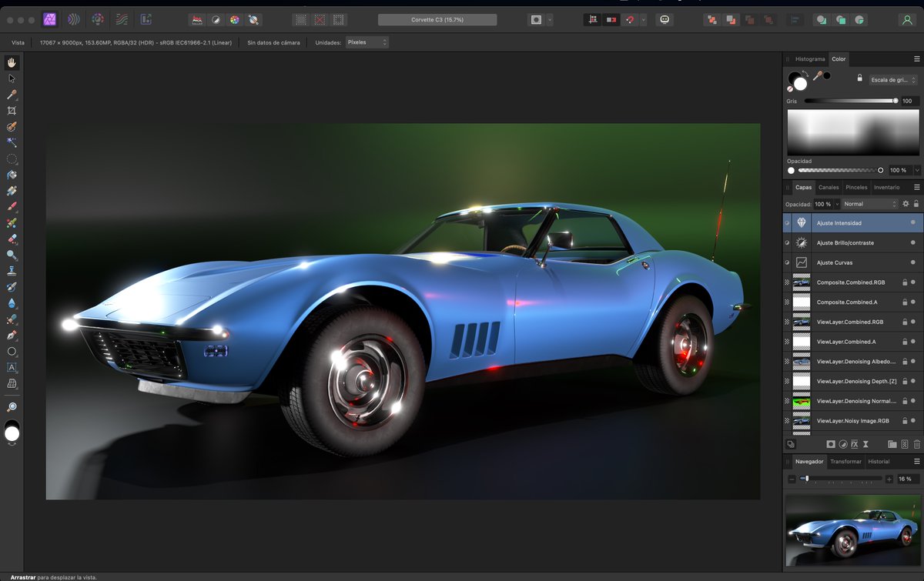Viewport: 924px width, 581px height.
Task: Expand snapping options dropdown arrow
Action: coord(643,19)
